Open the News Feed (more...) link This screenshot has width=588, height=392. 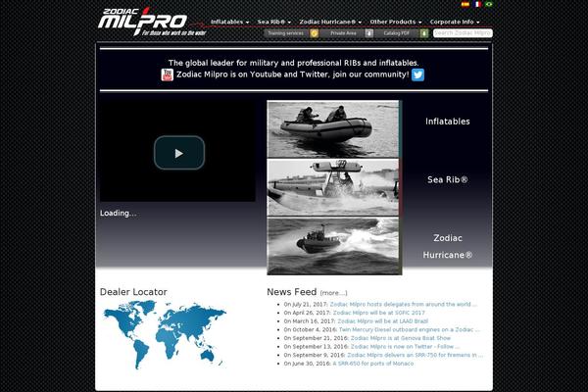(333, 293)
